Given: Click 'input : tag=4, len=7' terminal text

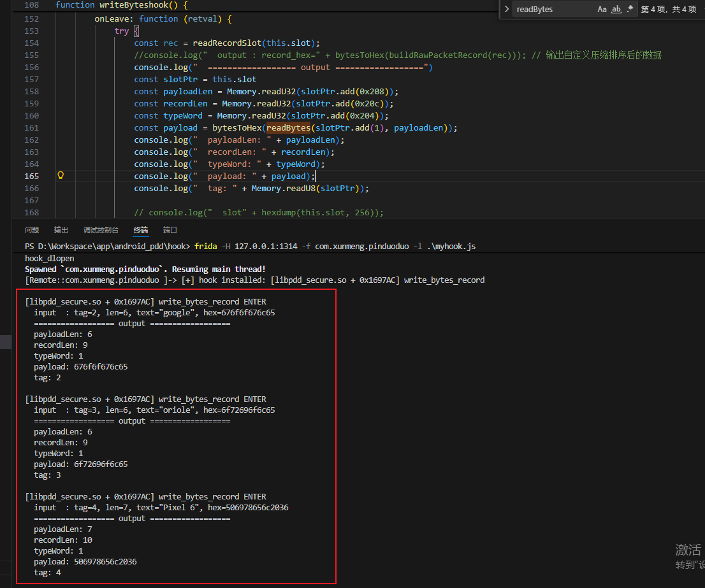Looking at the screenshot, I should (83, 508).
